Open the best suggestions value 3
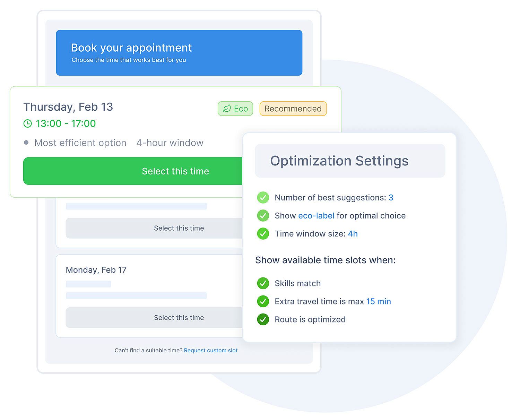Screen dimensions: 520x420 [391, 198]
